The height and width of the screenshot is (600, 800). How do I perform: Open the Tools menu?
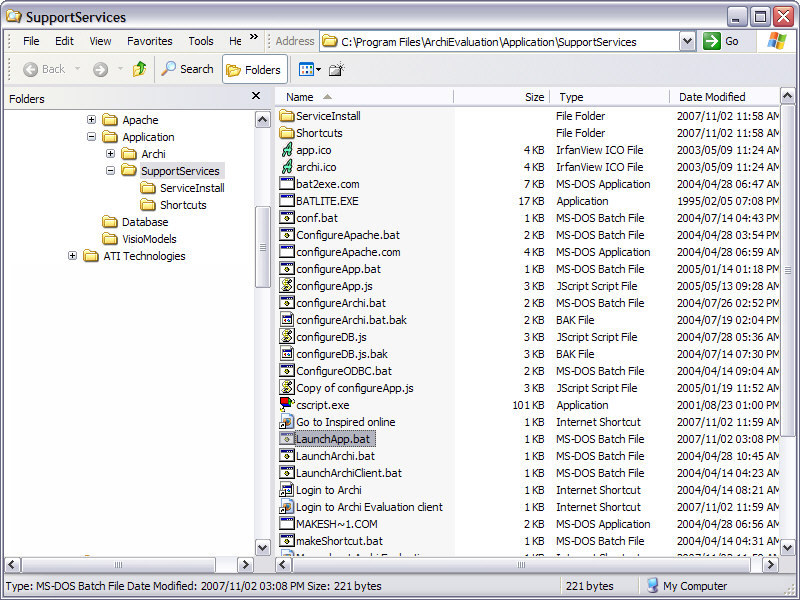click(x=201, y=41)
